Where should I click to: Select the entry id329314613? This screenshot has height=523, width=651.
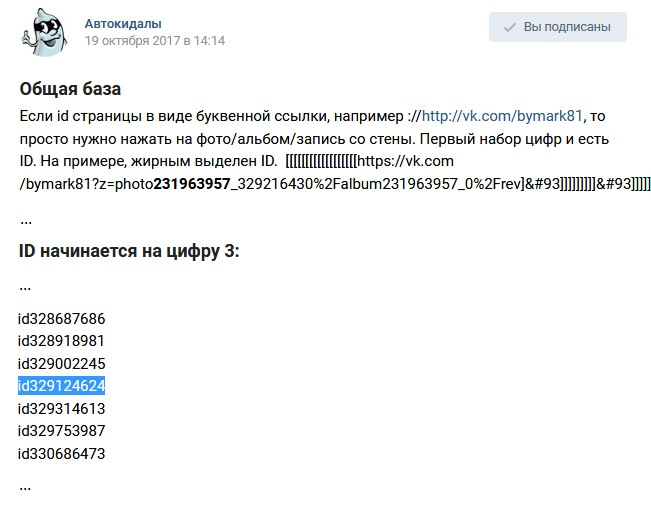coord(62,409)
